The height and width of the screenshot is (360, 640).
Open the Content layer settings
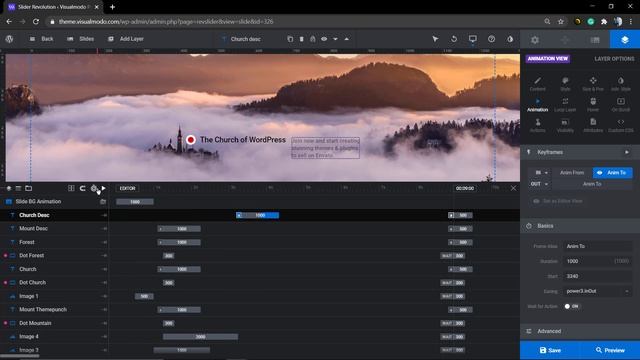click(x=538, y=84)
